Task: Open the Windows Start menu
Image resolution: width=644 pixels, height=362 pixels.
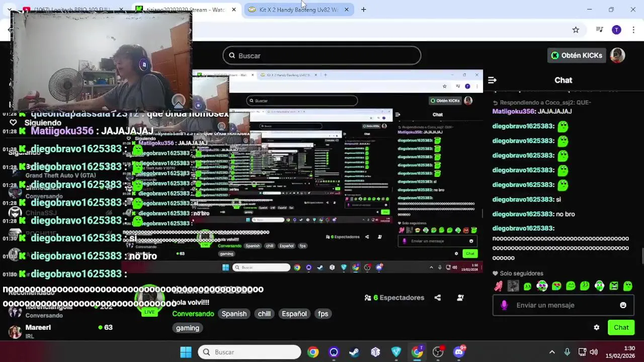Action: [186, 352]
